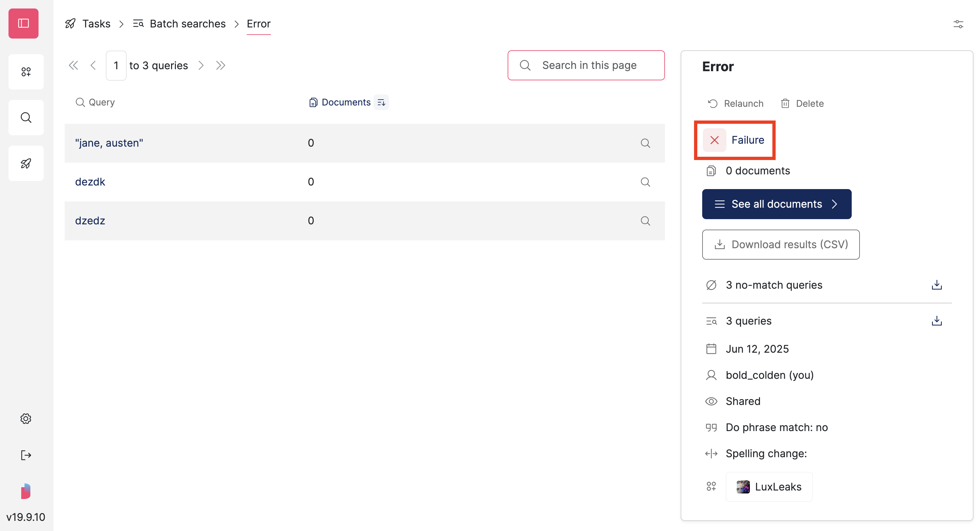Click the magnifier icon next to dezdk

(645, 182)
